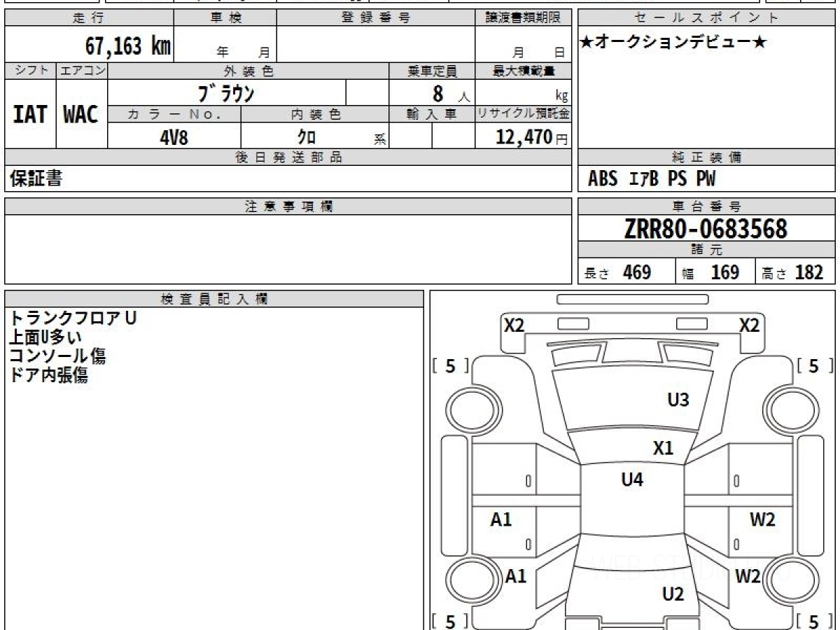This screenshot has width=840, height=630.
Task: Click the ★オークションデビュー★ sales note
Action: (x=674, y=43)
